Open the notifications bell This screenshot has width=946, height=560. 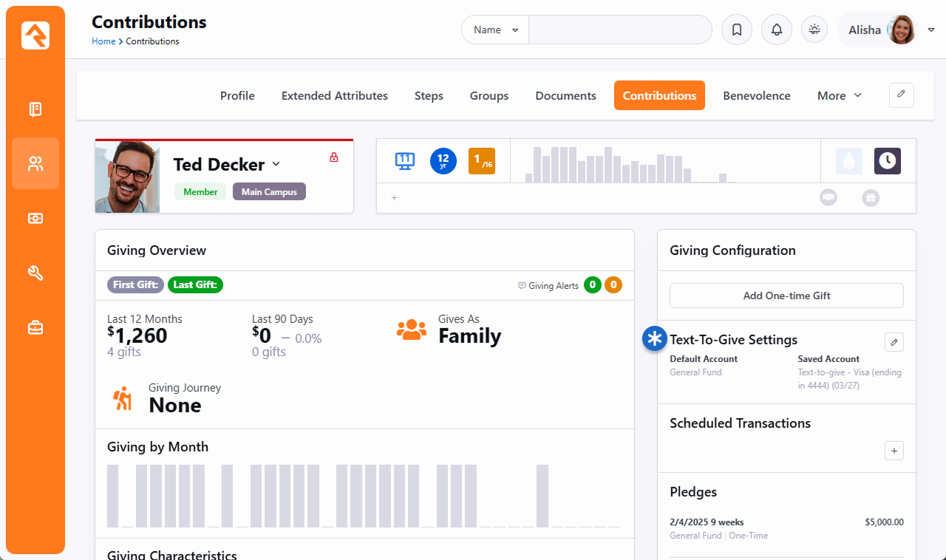pyautogui.click(x=776, y=30)
